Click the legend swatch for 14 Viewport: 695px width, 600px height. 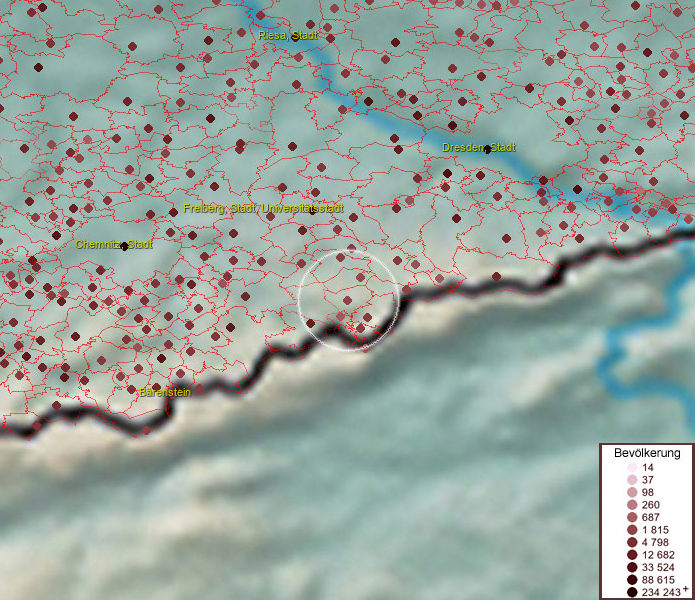point(631,468)
